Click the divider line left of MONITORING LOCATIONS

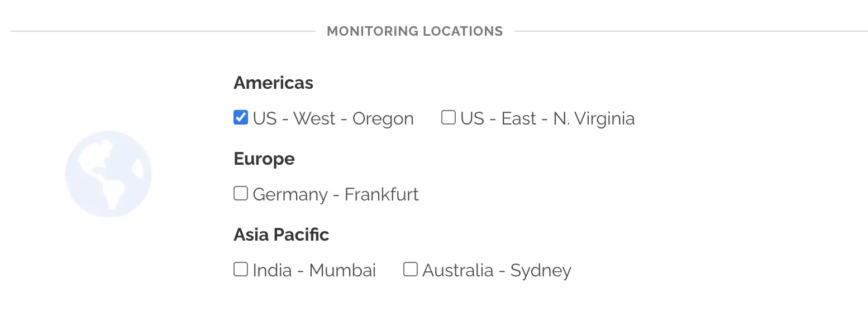point(162,31)
